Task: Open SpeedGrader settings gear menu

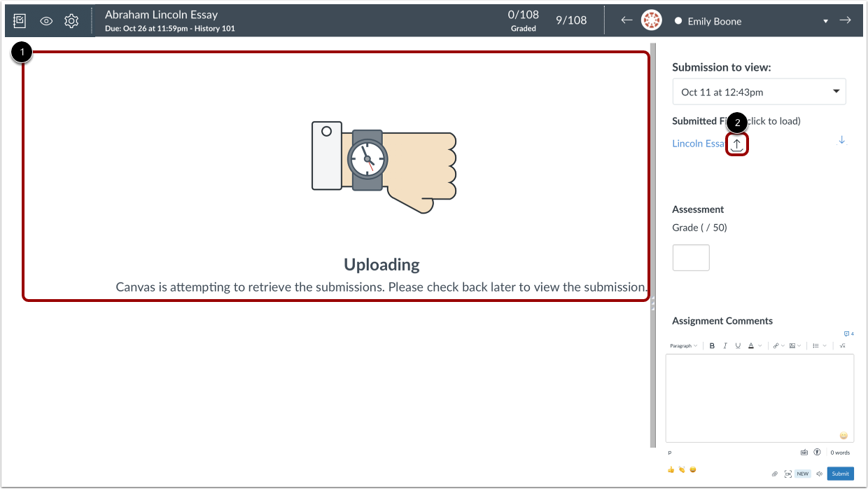Action: tap(71, 20)
